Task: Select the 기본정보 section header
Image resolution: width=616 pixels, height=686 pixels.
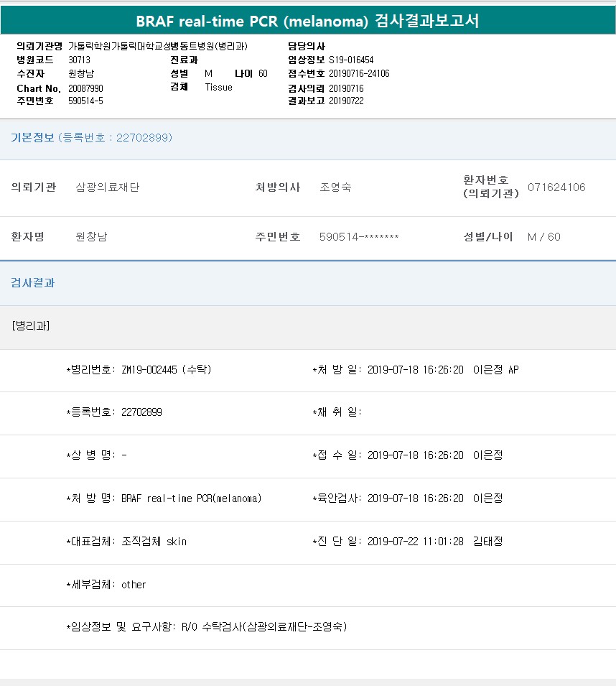Action: (x=32, y=137)
